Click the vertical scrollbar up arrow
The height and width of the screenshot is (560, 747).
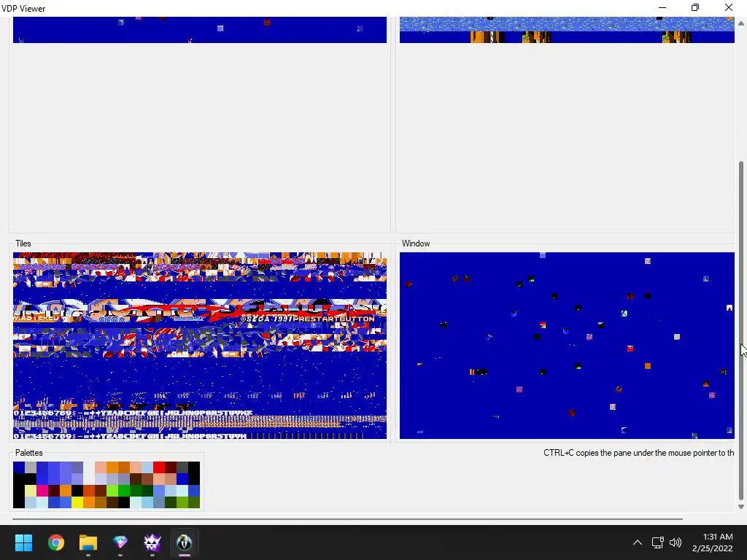[741, 23]
